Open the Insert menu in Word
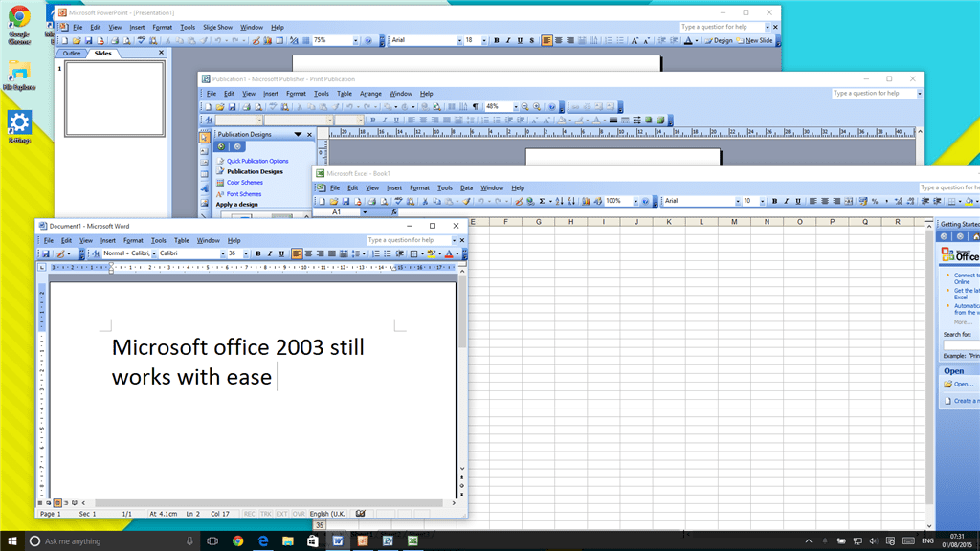This screenshot has height=551, width=980. (x=108, y=240)
